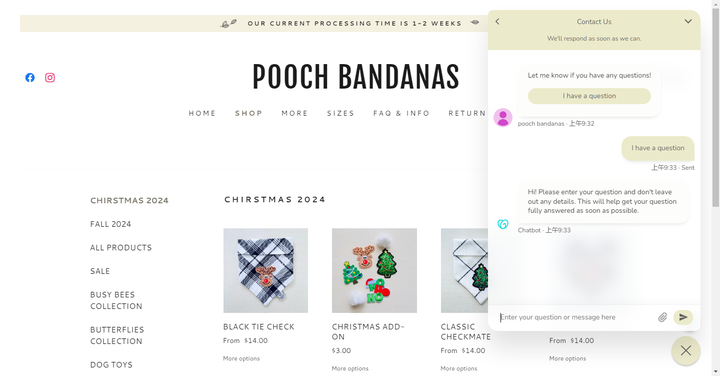720x376 pixels.
Task: Click the chat back arrow icon
Action: (497, 22)
